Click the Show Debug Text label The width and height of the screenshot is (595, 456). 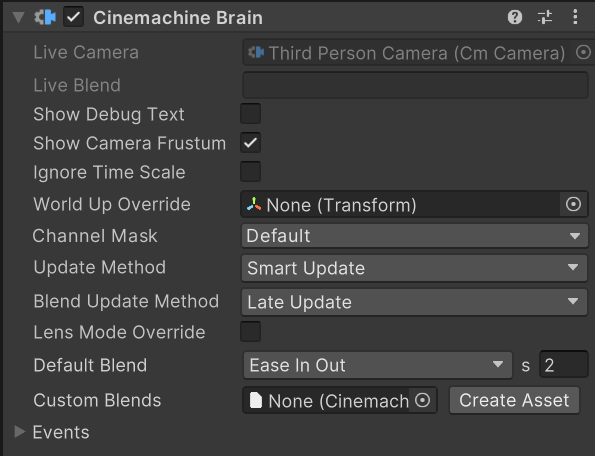(x=109, y=114)
